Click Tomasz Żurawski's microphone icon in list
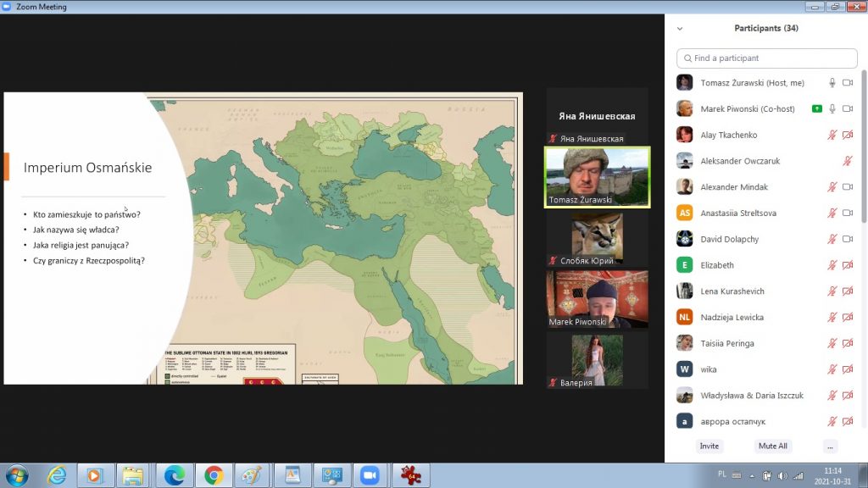This screenshot has height=488, width=868. tap(832, 83)
